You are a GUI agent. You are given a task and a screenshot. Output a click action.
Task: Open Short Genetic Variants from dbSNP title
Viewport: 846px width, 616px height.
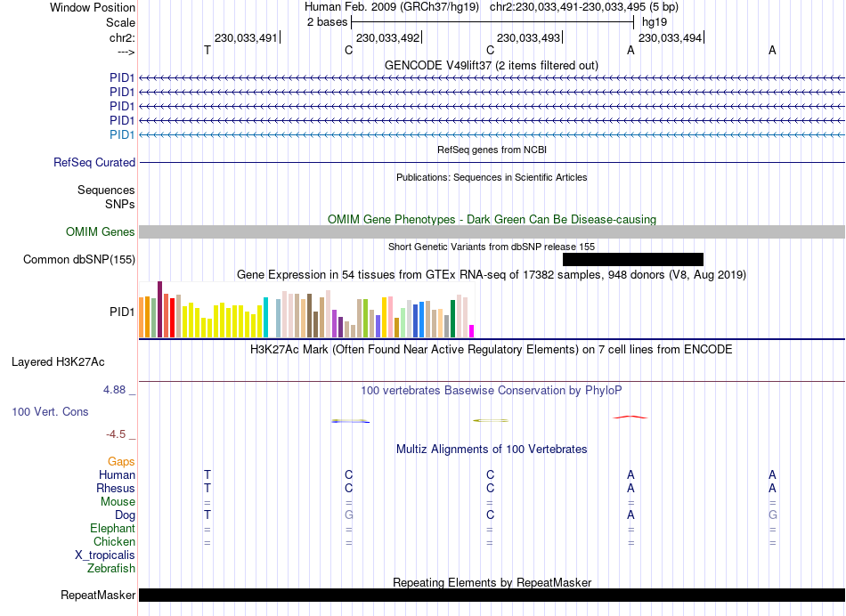492,247
